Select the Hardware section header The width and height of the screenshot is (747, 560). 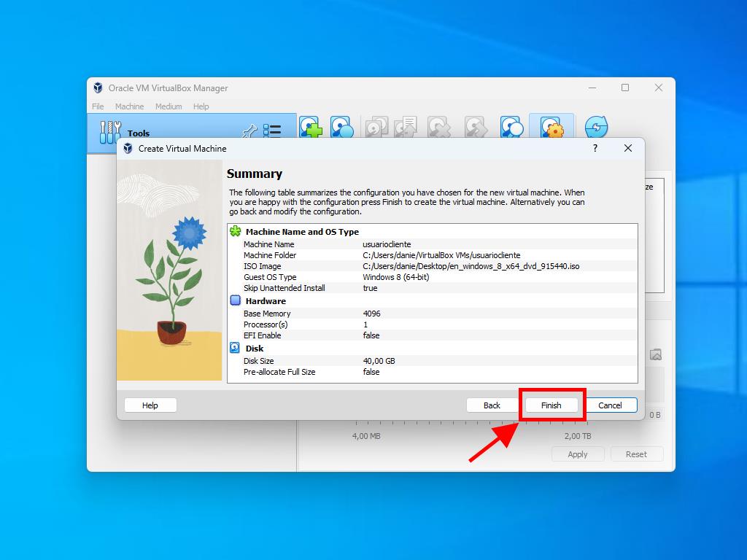tap(266, 301)
